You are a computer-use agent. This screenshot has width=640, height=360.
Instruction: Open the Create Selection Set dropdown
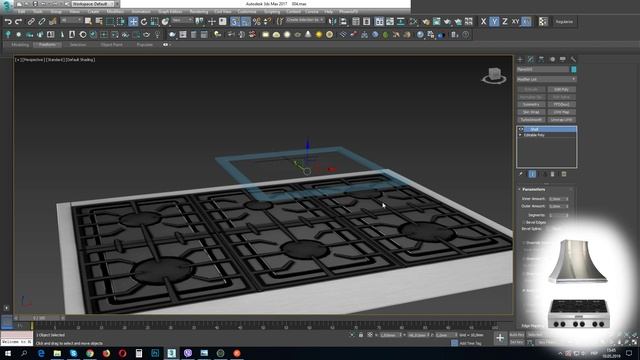tap(305, 20)
